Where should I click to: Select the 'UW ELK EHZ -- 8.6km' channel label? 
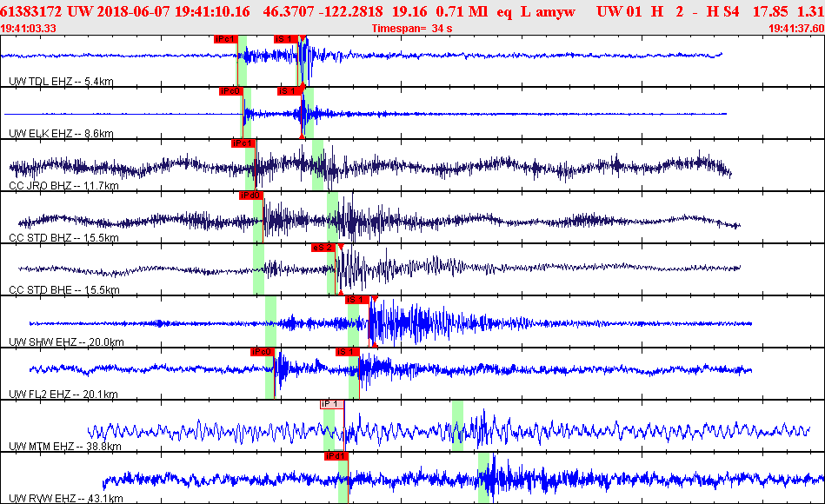(61, 134)
